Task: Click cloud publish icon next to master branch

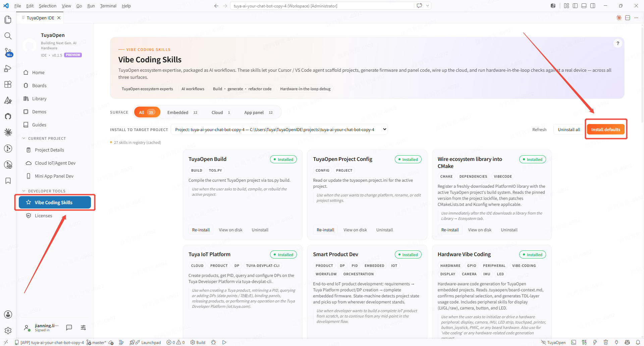Action: [x=111, y=342]
